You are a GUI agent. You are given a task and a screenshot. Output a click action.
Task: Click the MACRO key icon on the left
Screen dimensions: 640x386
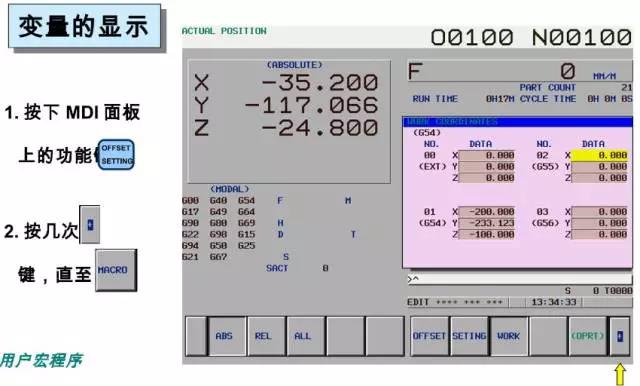pos(116,270)
